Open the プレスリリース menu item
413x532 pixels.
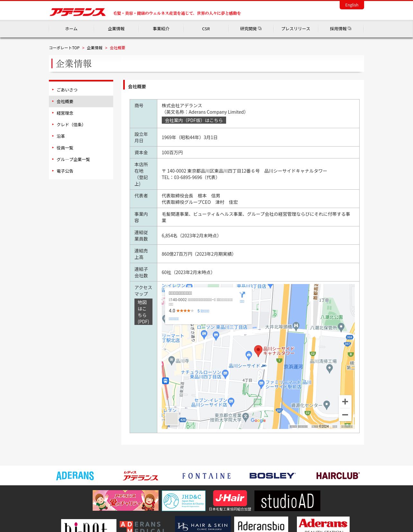click(x=296, y=29)
